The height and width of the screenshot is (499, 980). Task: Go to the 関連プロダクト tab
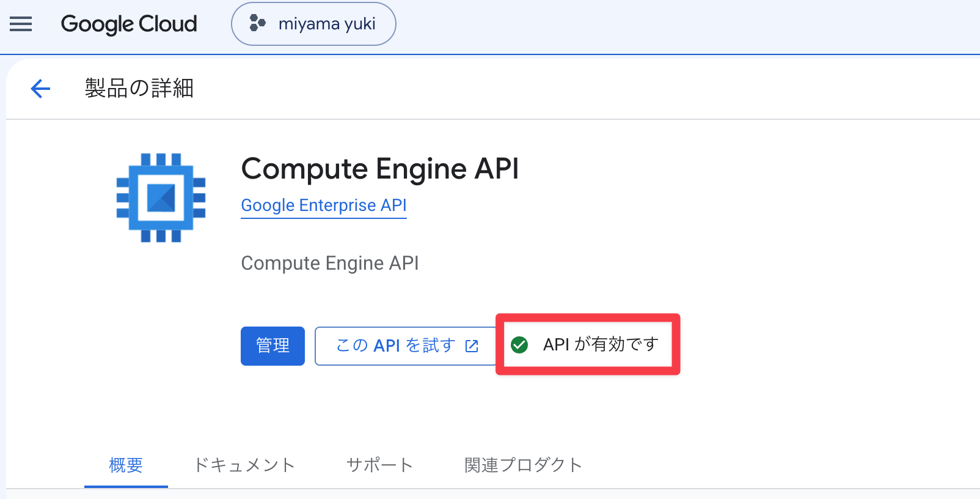(523, 465)
